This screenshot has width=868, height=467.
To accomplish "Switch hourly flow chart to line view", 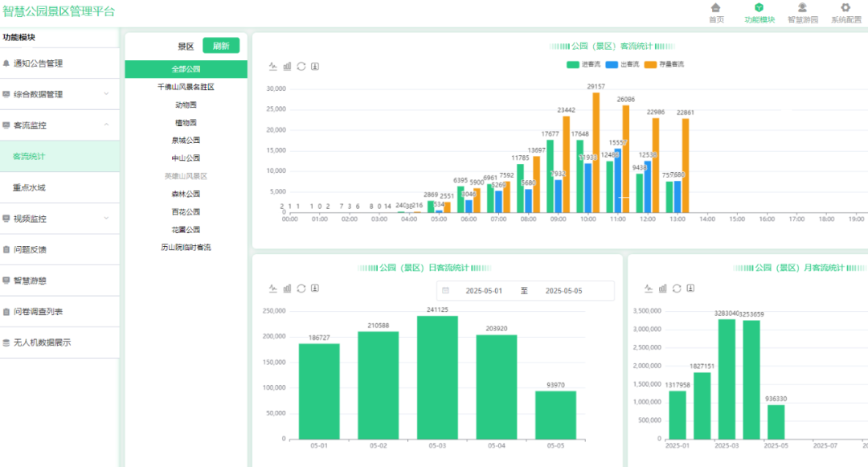I will pyautogui.click(x=273, y=66).
